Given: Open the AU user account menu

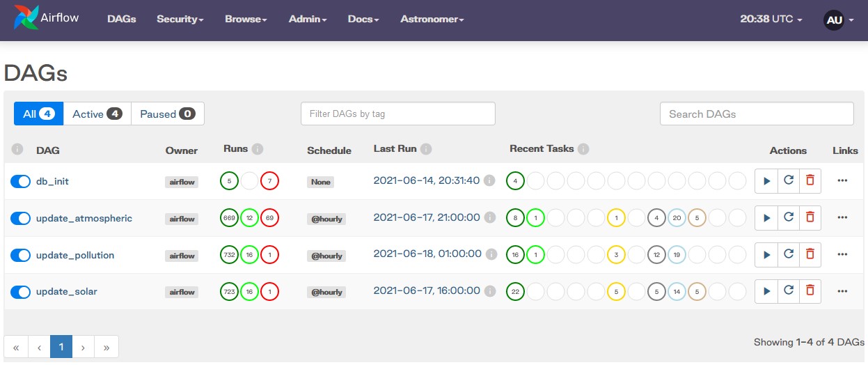Looking at the screenshot, I should click(838, 20).
